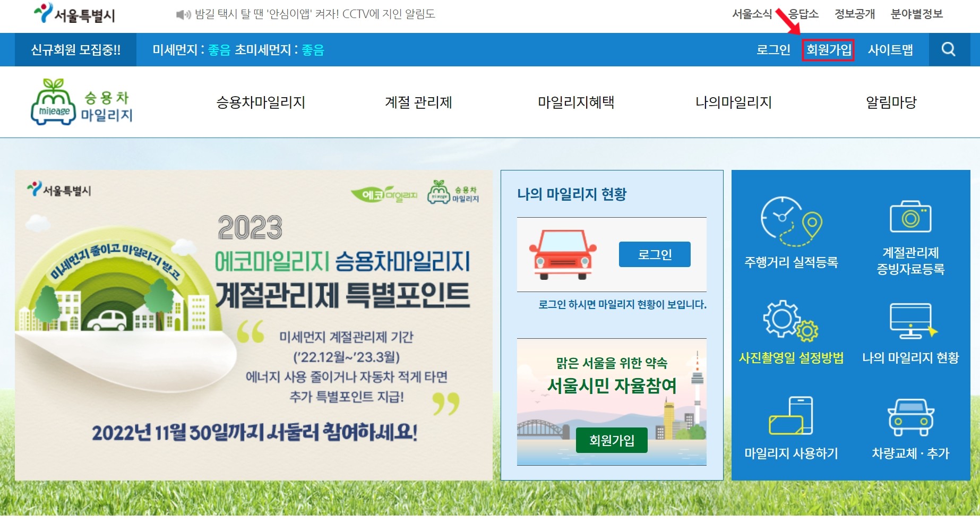Open the 마일리지 사용하기 phone-card icon

pos(791,415)
